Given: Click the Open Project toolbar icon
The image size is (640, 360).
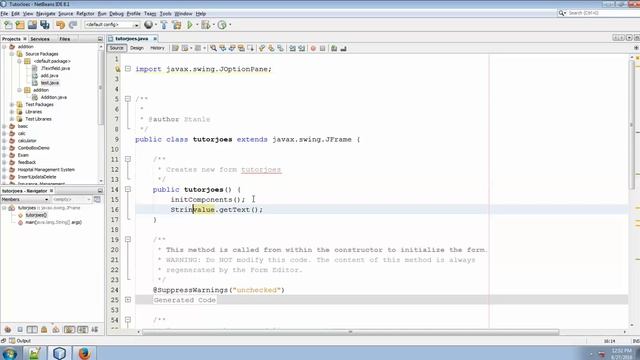Looking at the screenshot, I should 32,25.
